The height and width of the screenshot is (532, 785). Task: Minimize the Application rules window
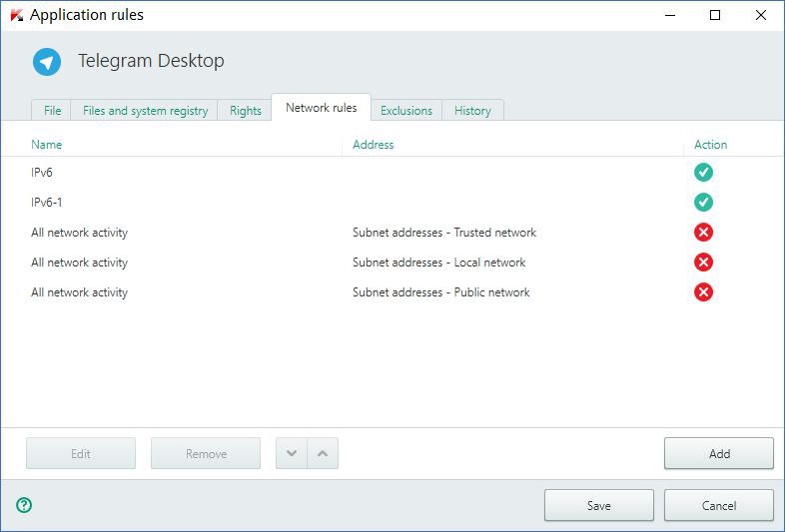pyautogui.click(x=670, y=15)
